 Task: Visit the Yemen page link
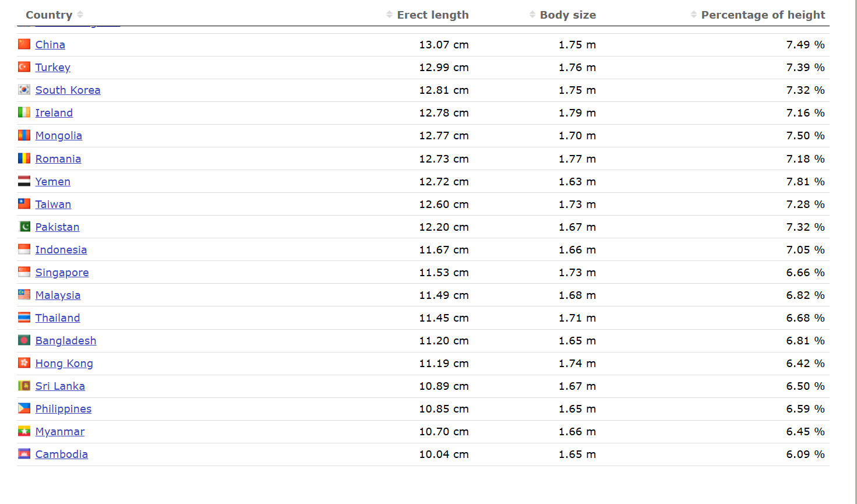point(53,182)
